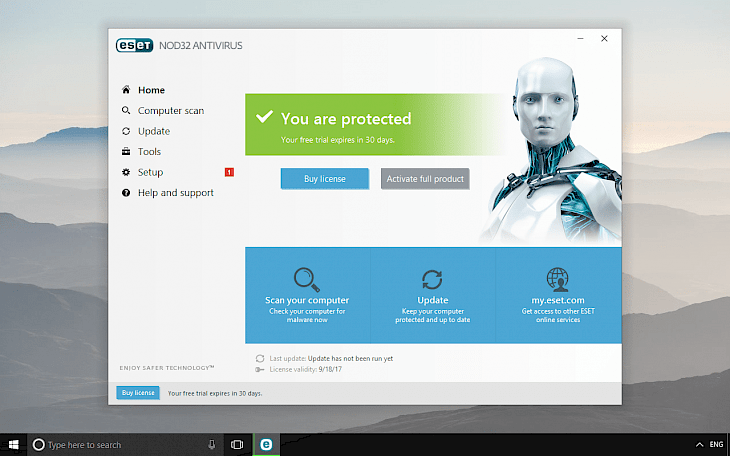Click the globe icon above my.eset.com
Screen dimensions: 730x456
click(x=557, y=279)
